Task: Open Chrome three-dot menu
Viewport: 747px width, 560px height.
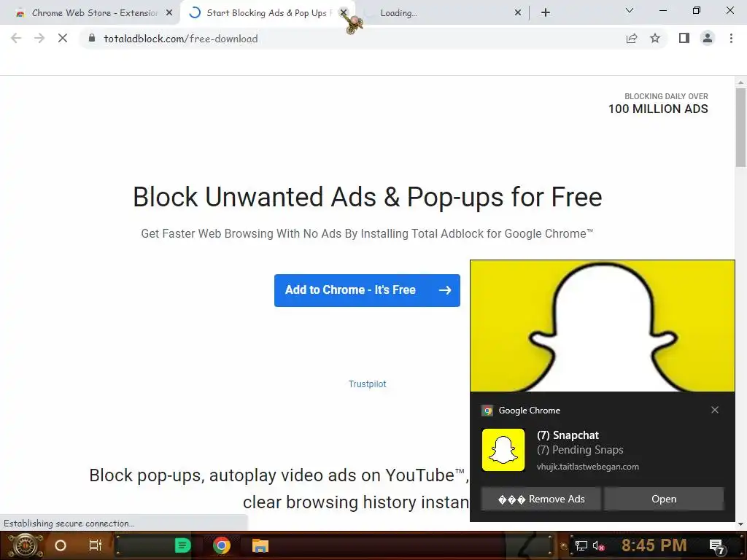Action: click(731, 38)
